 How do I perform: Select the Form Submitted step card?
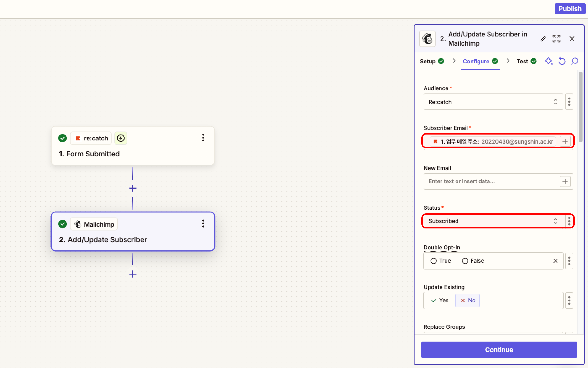[x=133, y=146]
